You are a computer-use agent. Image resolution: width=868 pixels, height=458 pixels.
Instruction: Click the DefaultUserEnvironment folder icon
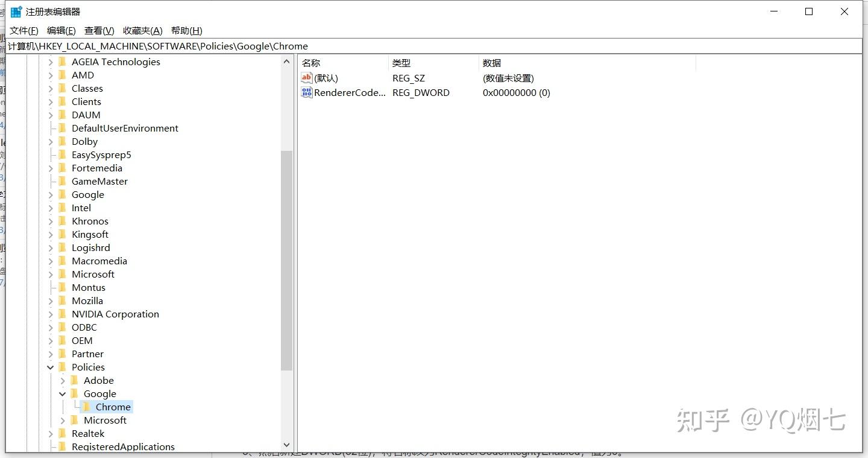[x=63, y=128]
